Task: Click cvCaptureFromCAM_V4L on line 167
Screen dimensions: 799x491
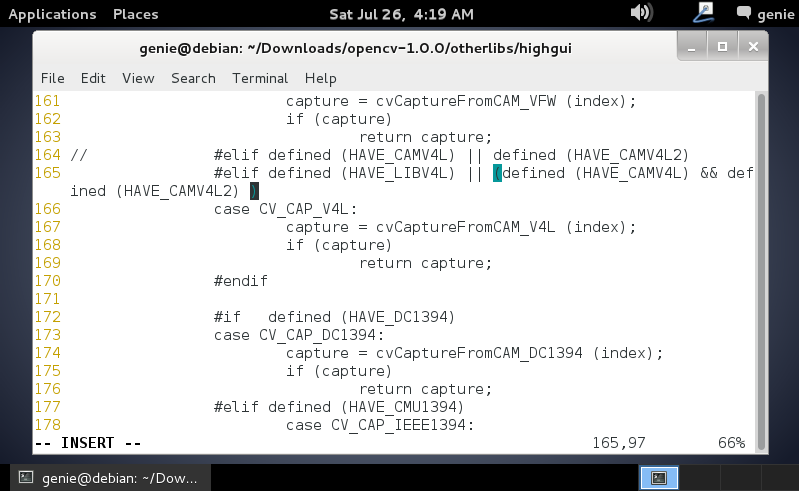Action: point(466,227)
